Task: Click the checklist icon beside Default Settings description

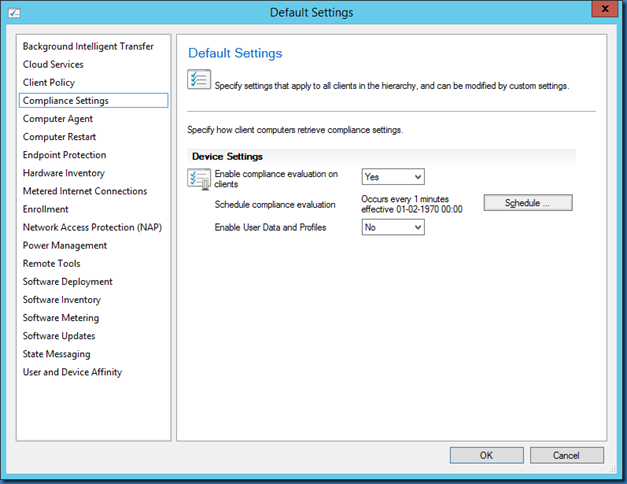Action: [198, 82]
